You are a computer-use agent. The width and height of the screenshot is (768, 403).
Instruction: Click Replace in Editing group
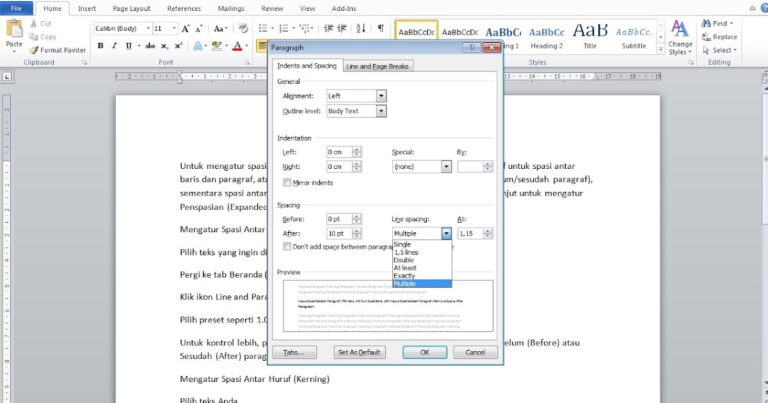(720, 37)
